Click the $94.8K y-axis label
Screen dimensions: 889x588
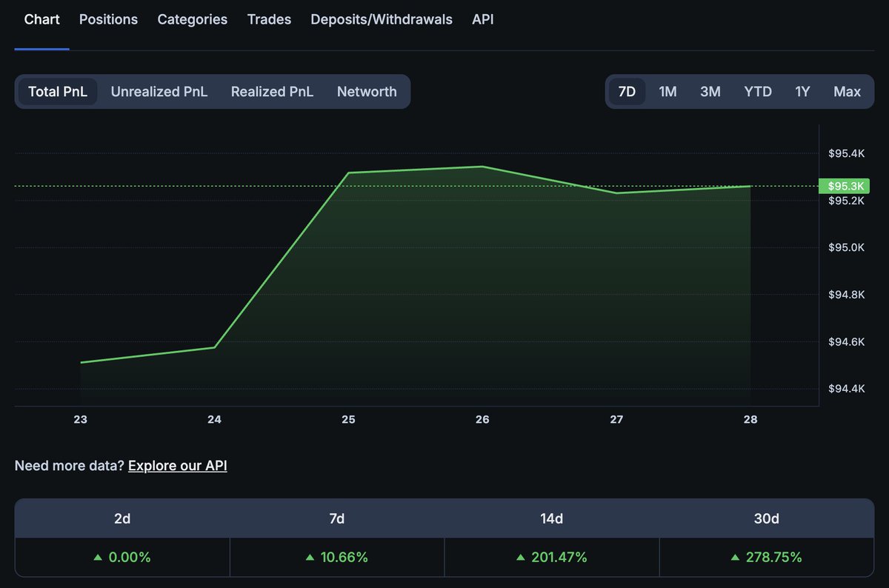click(x=847, y=295)
